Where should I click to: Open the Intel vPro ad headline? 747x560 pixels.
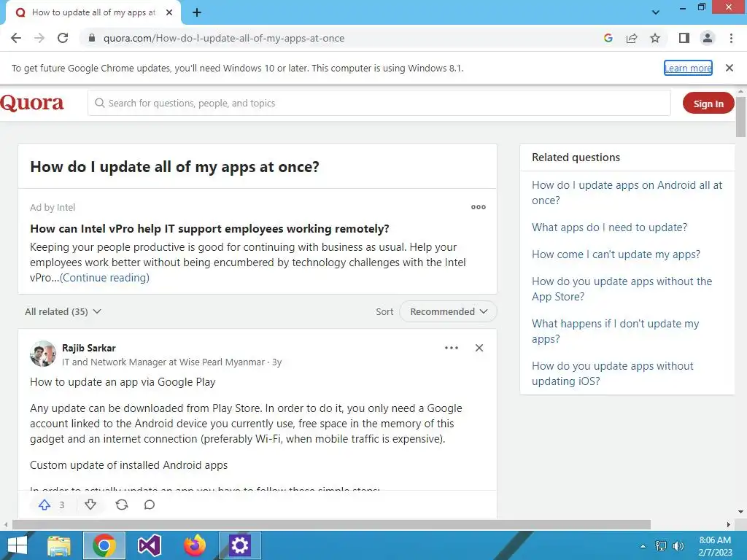point(209,228)
